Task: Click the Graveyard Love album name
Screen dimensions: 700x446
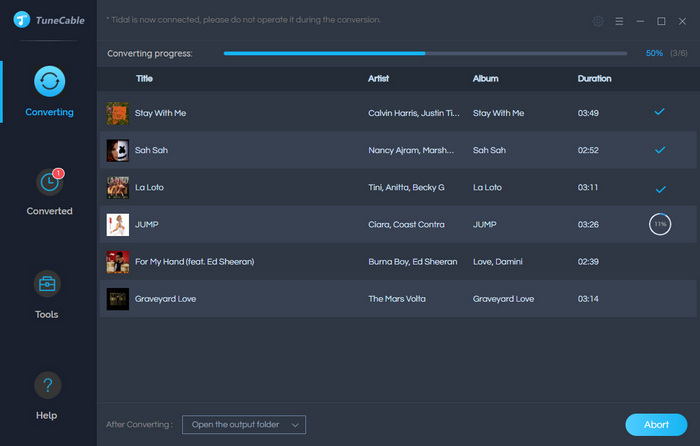Action: click(504, 299)
